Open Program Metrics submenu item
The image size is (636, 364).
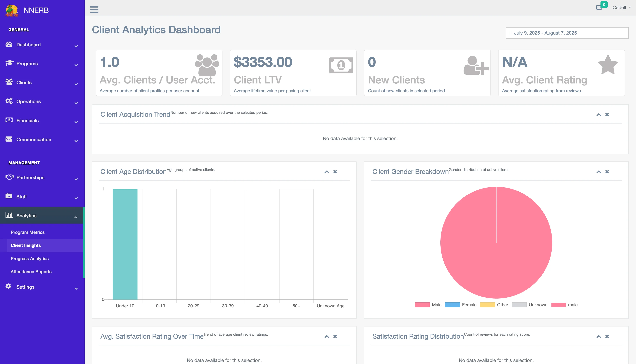click(28, 232)
